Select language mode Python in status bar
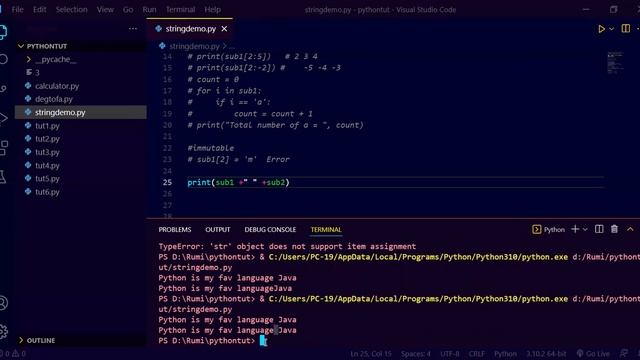The width and height of the screenshot is (640, 360). tap(505, 354)
